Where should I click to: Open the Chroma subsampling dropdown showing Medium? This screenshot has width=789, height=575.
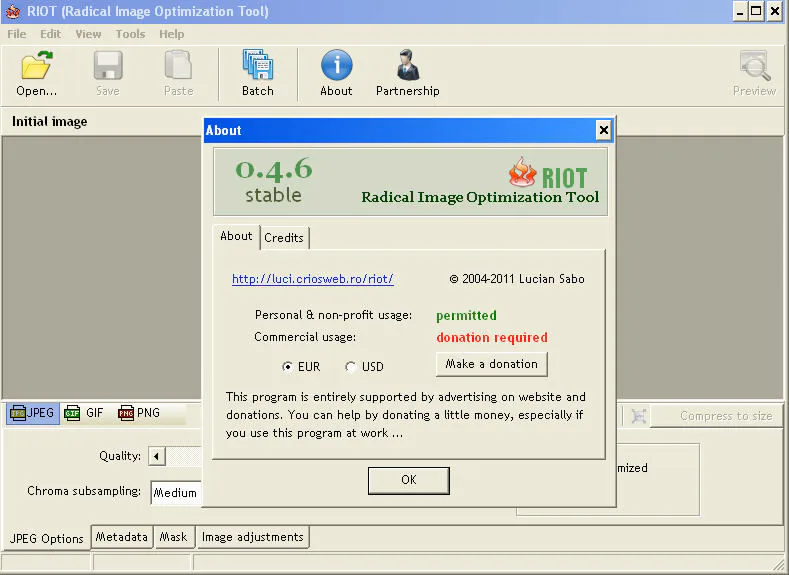pos(176,492)
